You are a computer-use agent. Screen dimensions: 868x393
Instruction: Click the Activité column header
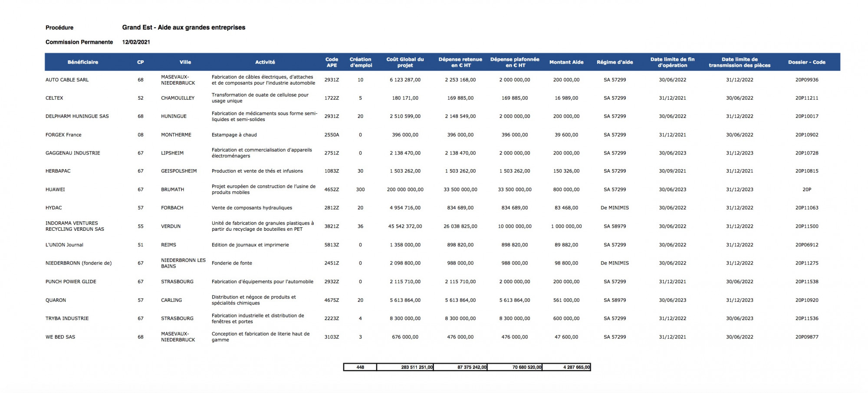pos(265,62)
